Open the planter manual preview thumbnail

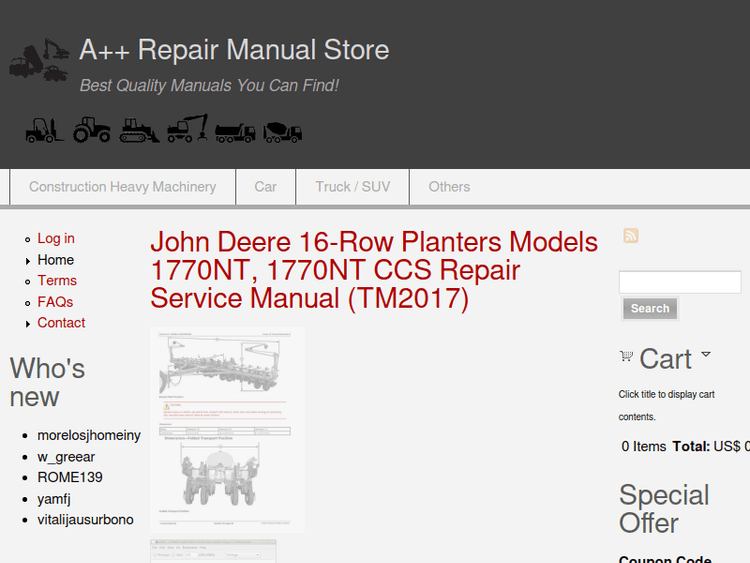point(227,429)
